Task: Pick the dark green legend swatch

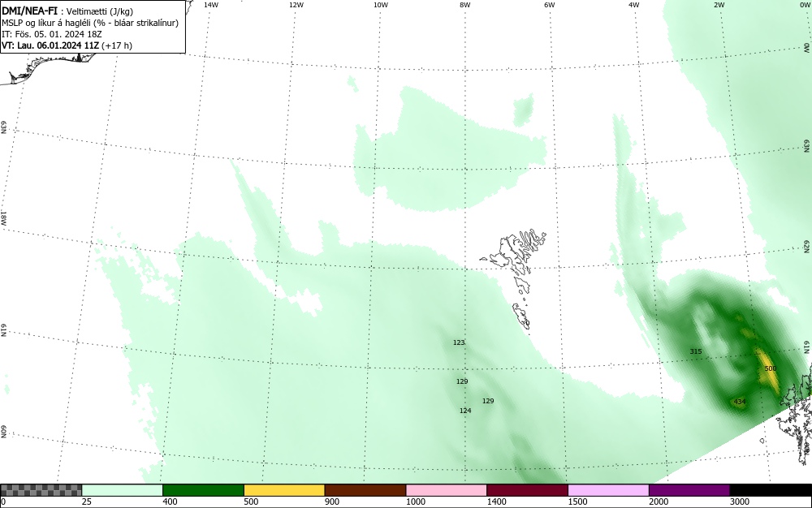Action: (x=203, y=490)
